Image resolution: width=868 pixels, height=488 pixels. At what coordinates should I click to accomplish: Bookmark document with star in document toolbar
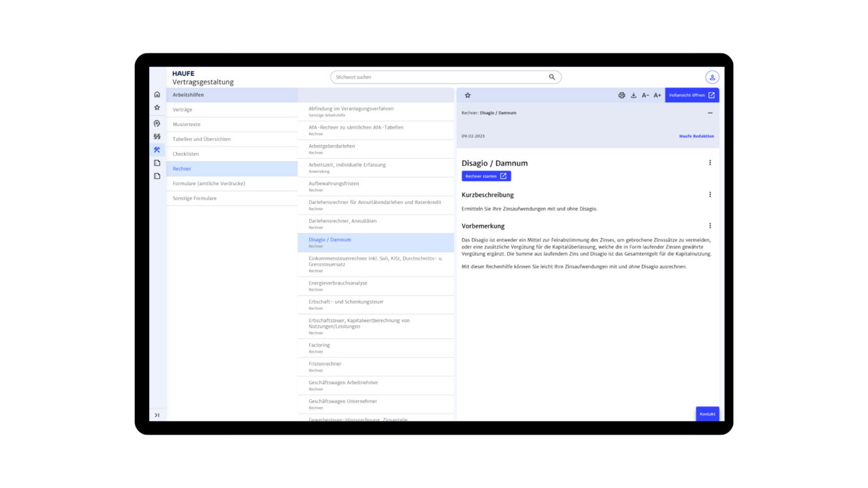click(x=467, y=96)
